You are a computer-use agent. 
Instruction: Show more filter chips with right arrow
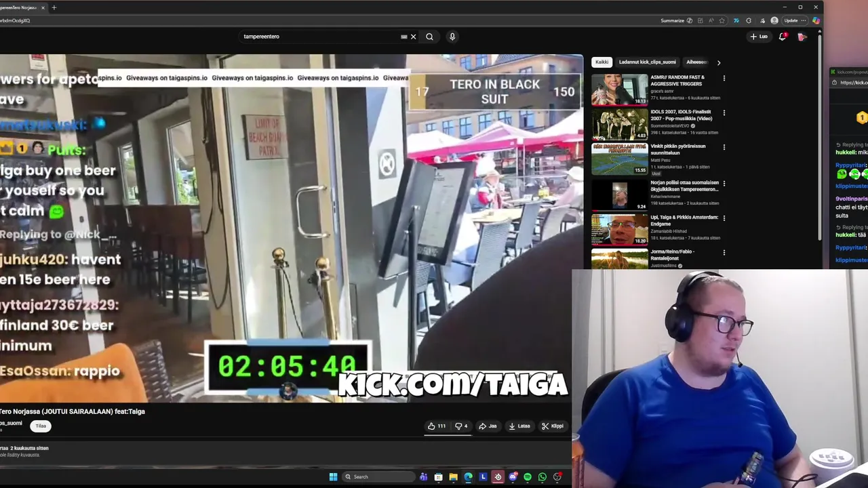(719, 62)
